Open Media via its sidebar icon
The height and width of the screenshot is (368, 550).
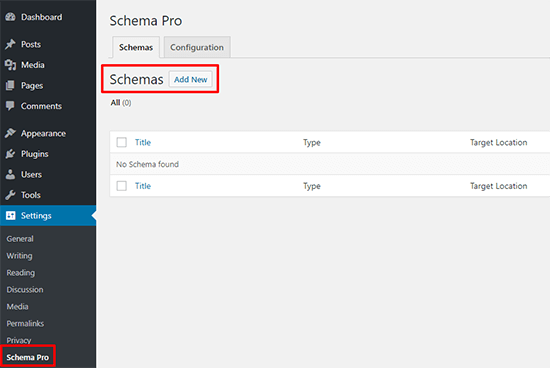(x=11, y=65)
